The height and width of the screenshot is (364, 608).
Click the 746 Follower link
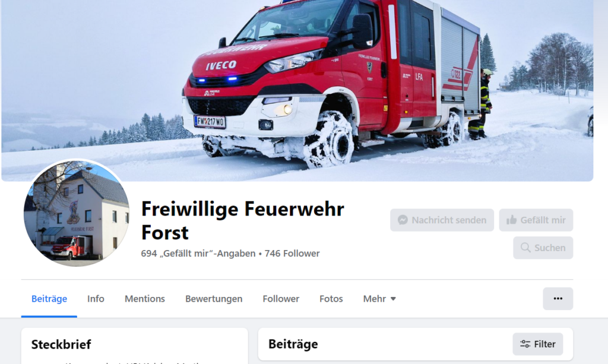click(292, 254)
